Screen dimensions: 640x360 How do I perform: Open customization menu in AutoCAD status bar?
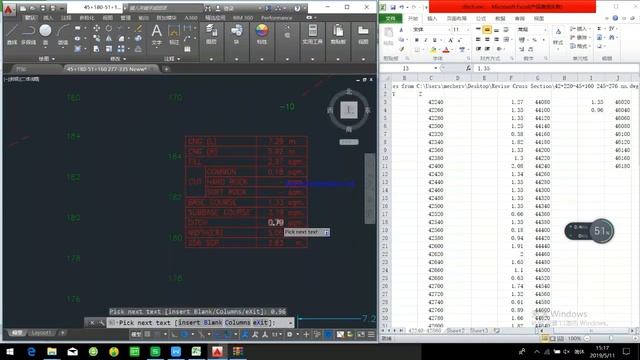[371, 334]
